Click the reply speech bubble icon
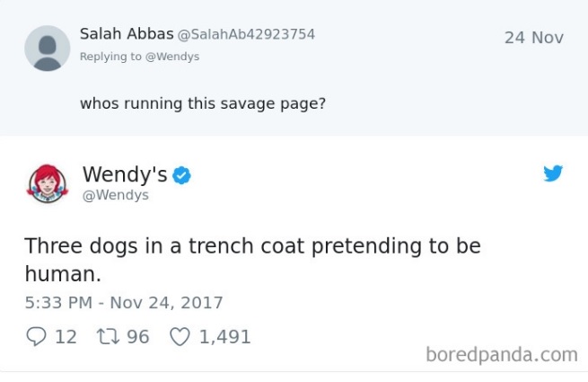Screen dimensions: 588x382 (x=36, y=337)
